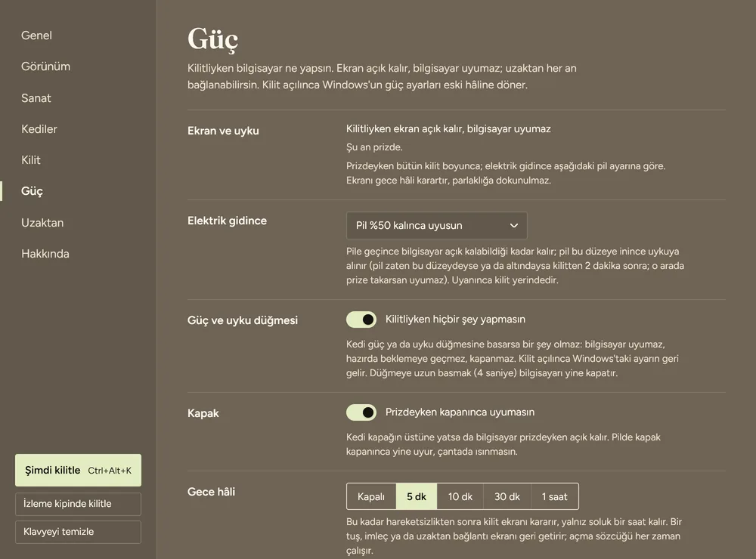Click the Şimdi kilitle button
The width and height of the screenshot is (756, 559).
click(78, 471)
